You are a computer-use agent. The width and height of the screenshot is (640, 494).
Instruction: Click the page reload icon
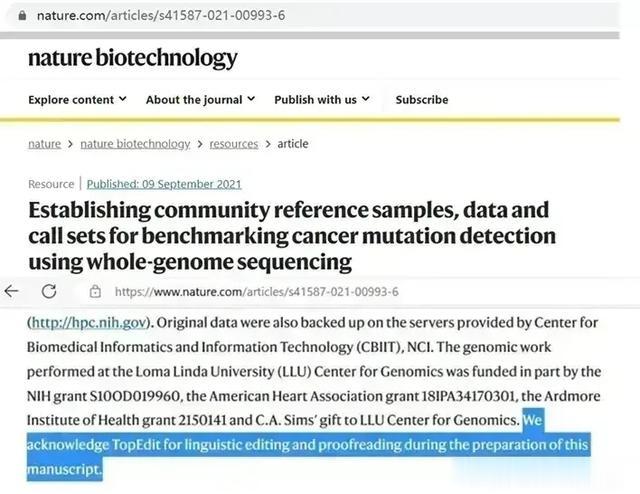point(49,291)
